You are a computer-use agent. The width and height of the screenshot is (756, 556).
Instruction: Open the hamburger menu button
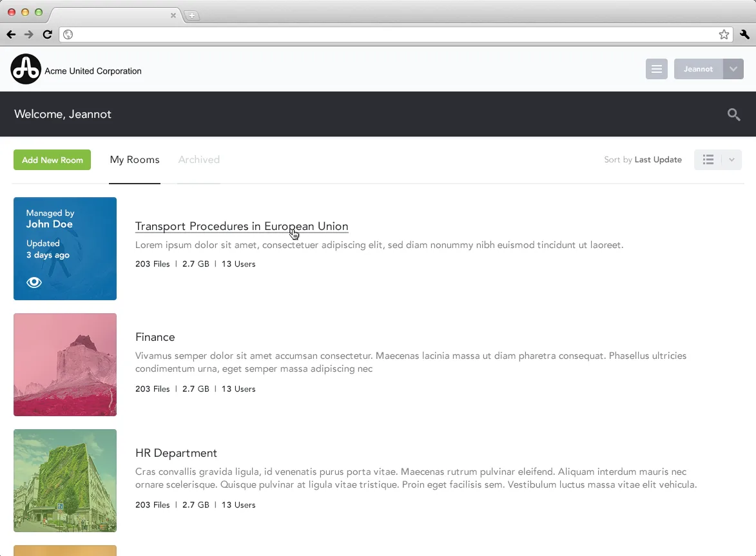(x=656, y=69)
